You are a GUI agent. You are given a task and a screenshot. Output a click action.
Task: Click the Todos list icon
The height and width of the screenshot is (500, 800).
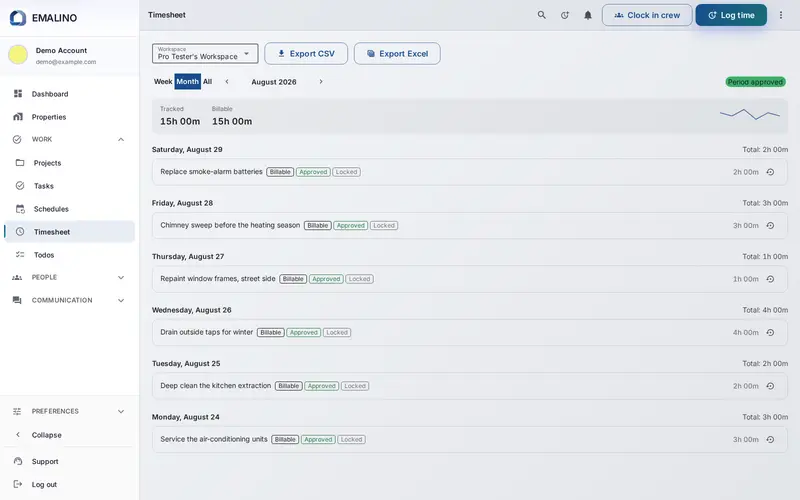click(x=20, y=255)
